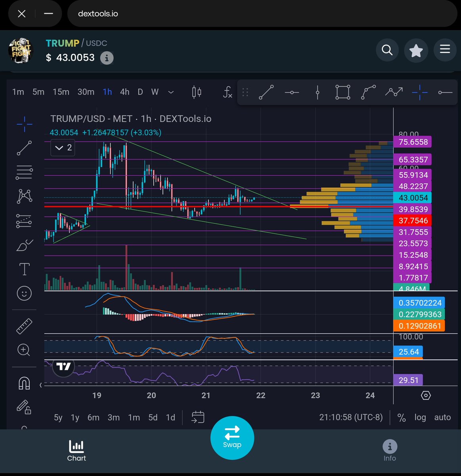
Task: Select the 15m timeframe
Action: tap(61, 92)
